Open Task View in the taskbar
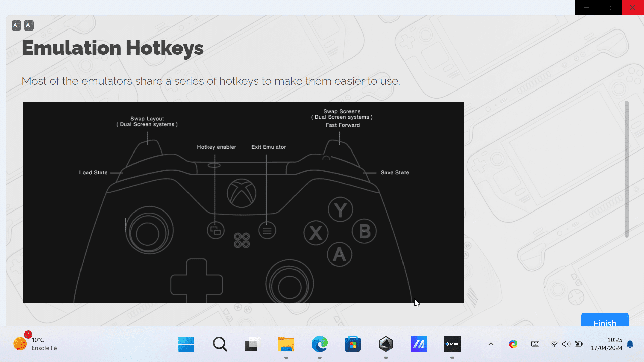The image size is (644, 362). tap(253, 344)
